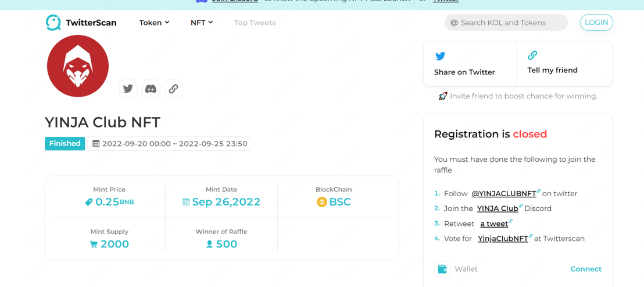644x287 pixels.
Task: Open the project's Twitter profile icon
Action: click(x=128, y=89)
